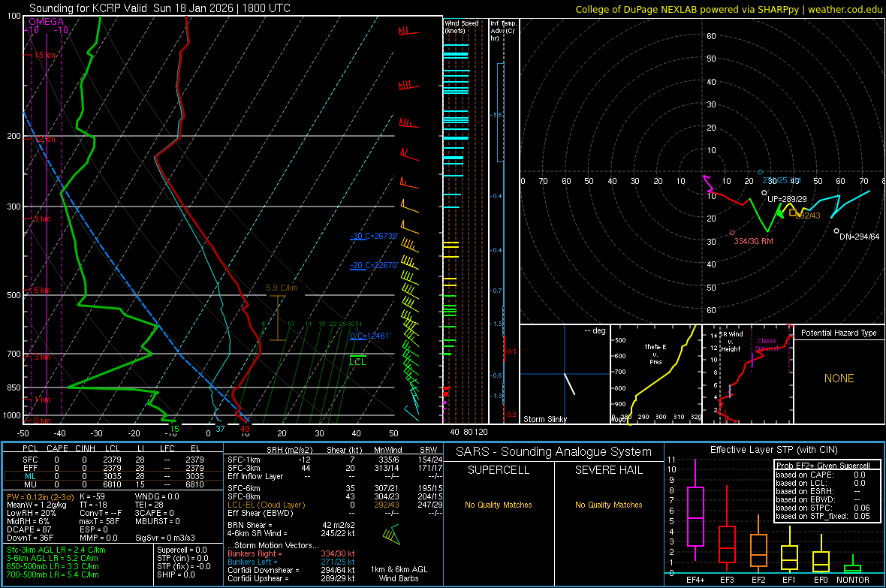Select the SFC parcel row
Viewport: 886px width, 588px height.
pos(113,460)
